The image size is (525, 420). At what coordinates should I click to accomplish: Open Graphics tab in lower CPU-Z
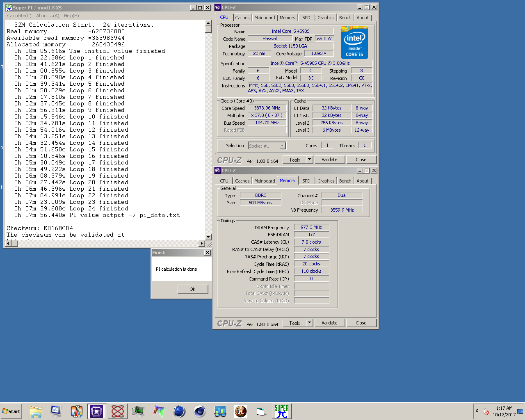(x=326, y=181)
